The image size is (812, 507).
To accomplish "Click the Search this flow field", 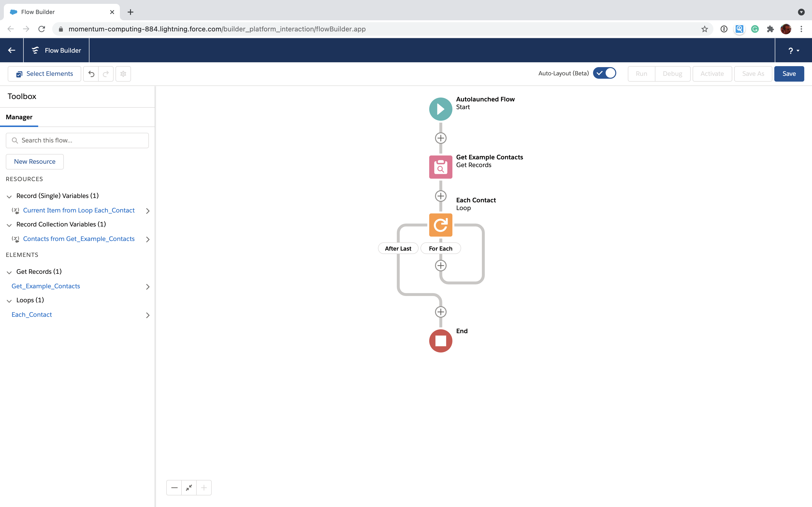I will point(77,140).
